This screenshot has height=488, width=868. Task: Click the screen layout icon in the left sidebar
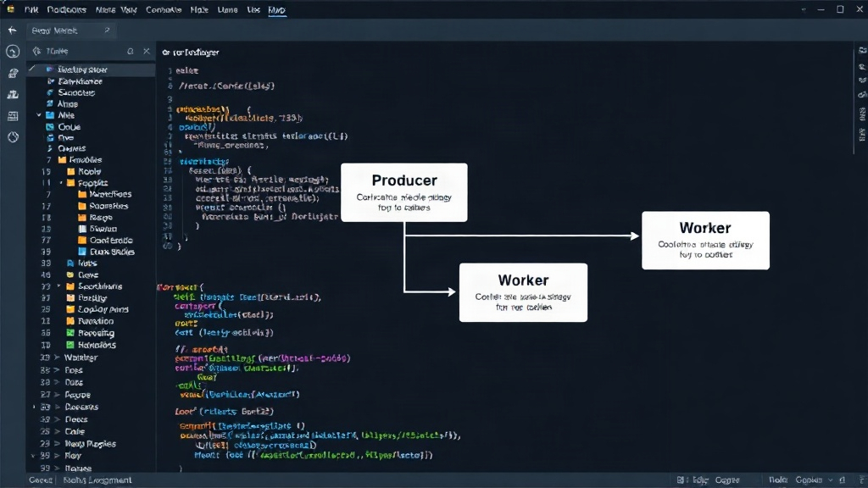pyautogui.click(x=13, y=115)
